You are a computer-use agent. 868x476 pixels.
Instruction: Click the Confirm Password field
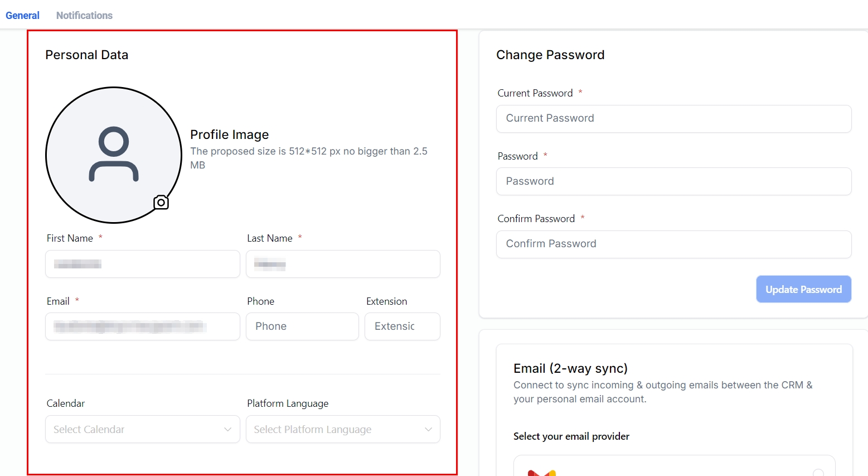pyautogui.click(x=673, y=244)
